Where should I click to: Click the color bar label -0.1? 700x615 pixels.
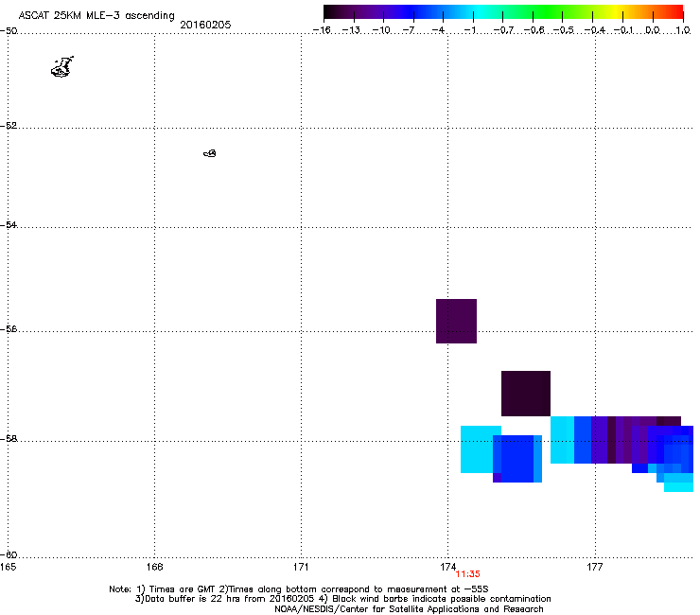[623, 30]
